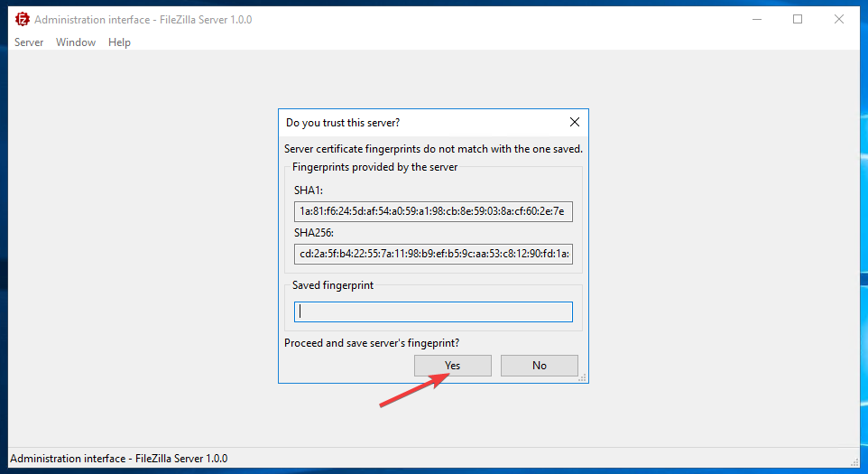
Task: Maximize the FileZilla Server window
Action: click(x=798, y=19)
